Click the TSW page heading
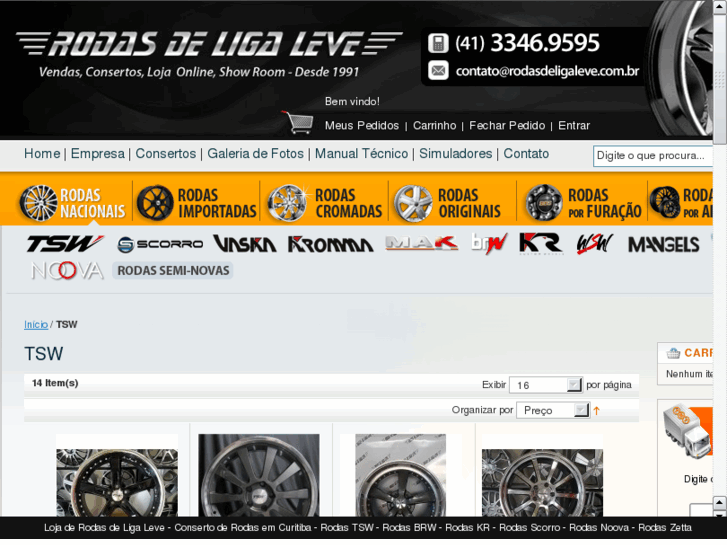This screenshot has width=727, height=545. pos(44,354)
